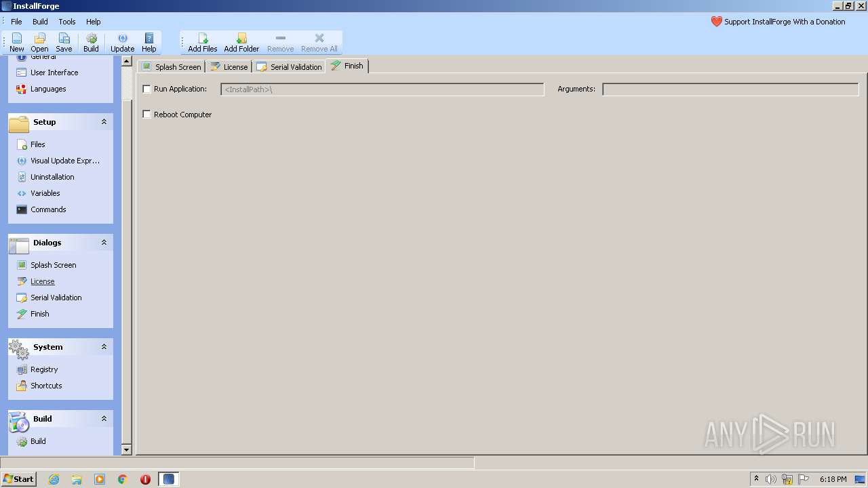The width and height of the screenshot is (868, 488).
Task: Select Splash Screen in the Dialogs sidebar group
Action: click(x=53, y=265)
